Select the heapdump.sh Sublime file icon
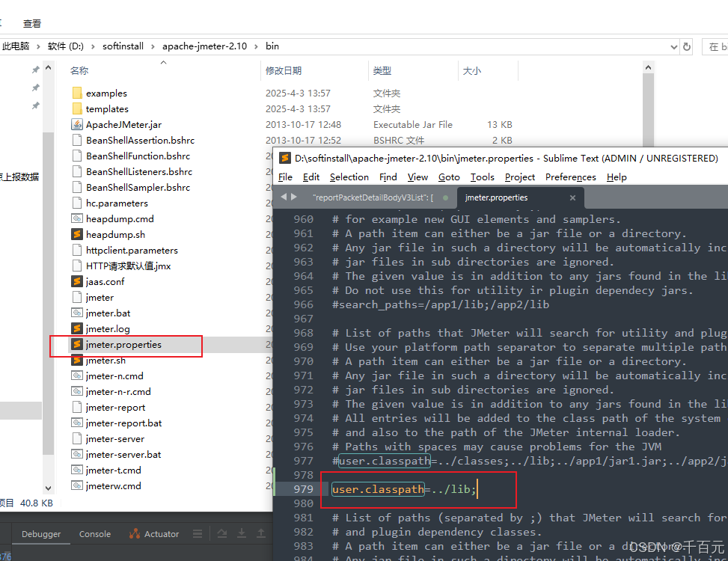728x561 pixels. [x=77, y=234]
